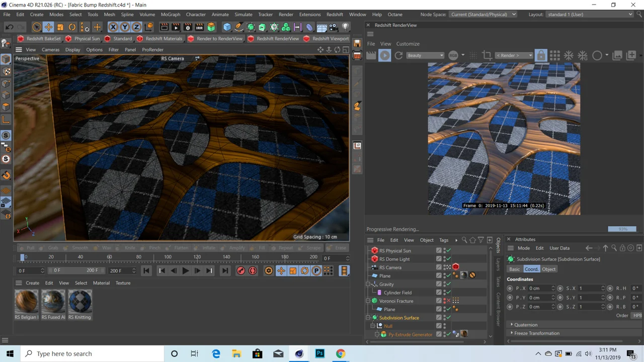Jump to end of animation
644x362 pixels.
pos(225,271)
